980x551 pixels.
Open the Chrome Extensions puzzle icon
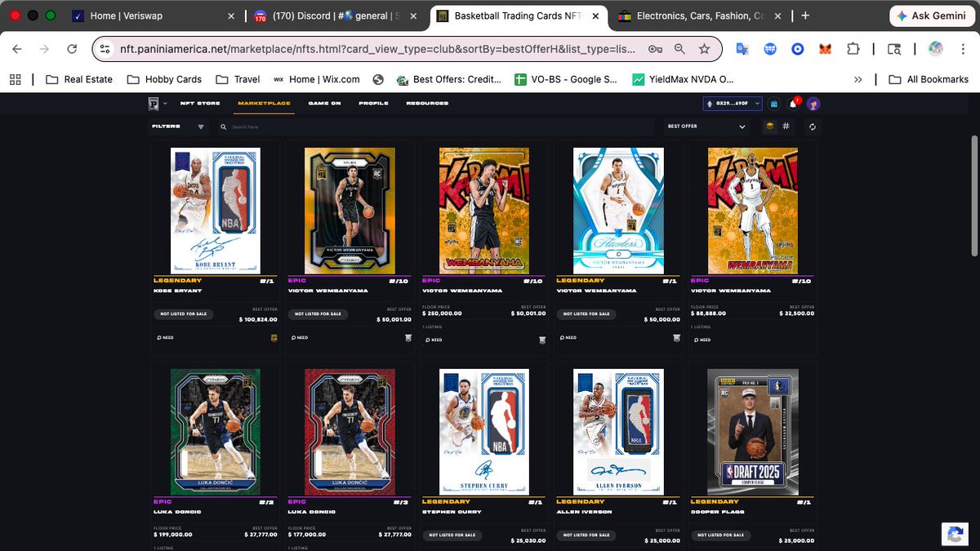click(x=853, y=49)
